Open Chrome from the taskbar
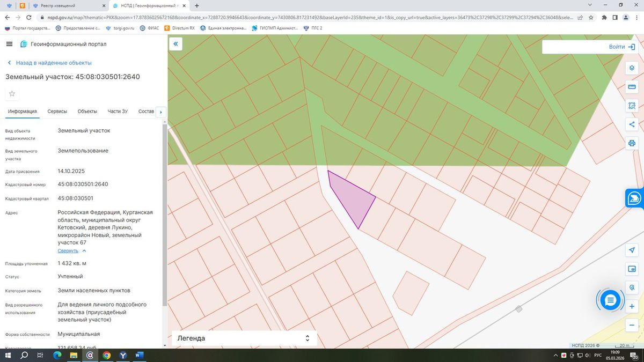Image resolution: width=644 pixels, height=362 pixels. click(x=106, y=355)
